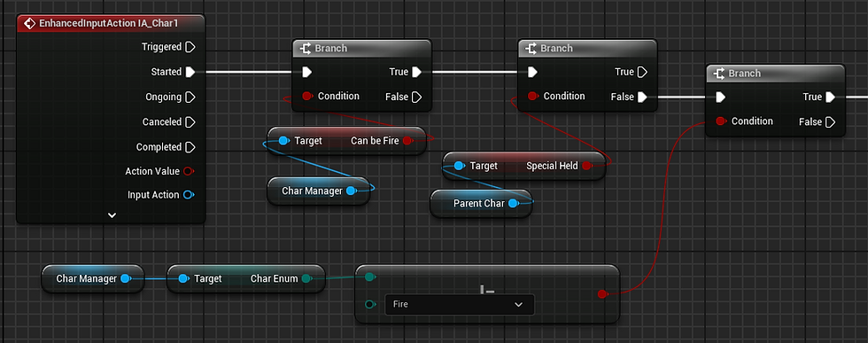The height and width of the screenshot is (343, 868).
Task: Click exec input pin of Branch wired to Started
Action: [306, 72]
